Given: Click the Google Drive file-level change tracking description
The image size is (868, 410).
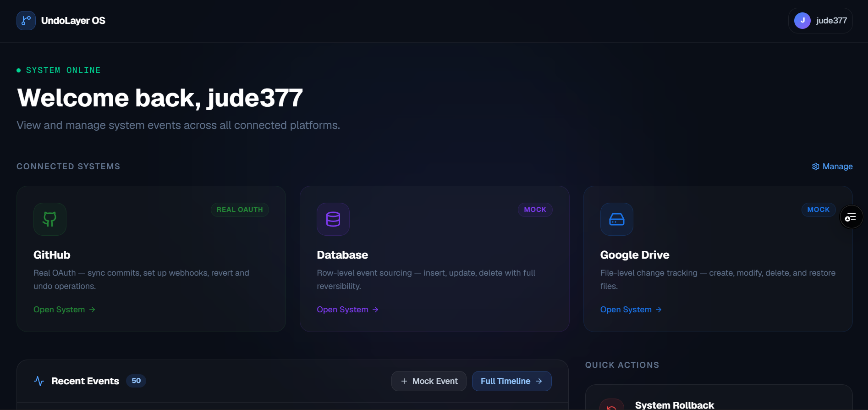Looking at the screenshot, I should point(718,279).
